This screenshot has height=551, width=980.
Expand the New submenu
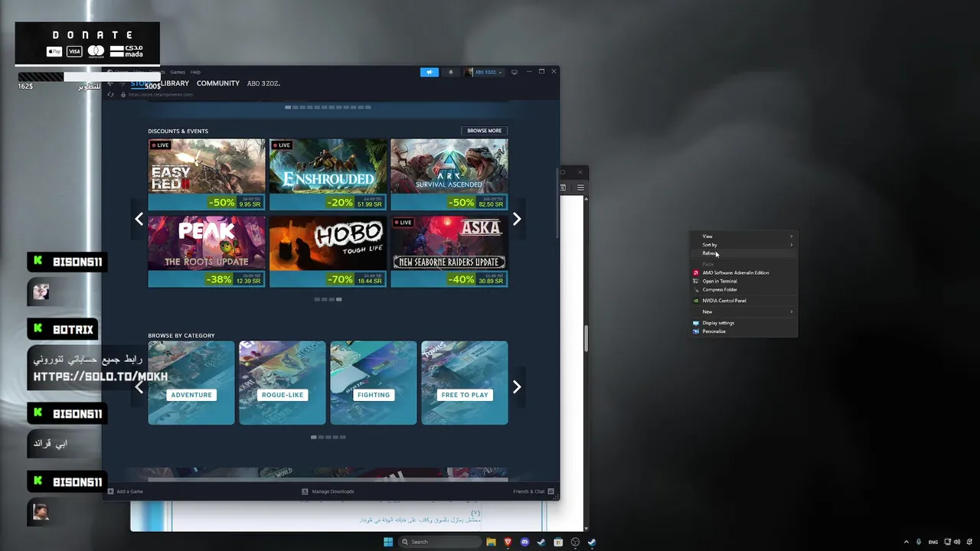744,311
